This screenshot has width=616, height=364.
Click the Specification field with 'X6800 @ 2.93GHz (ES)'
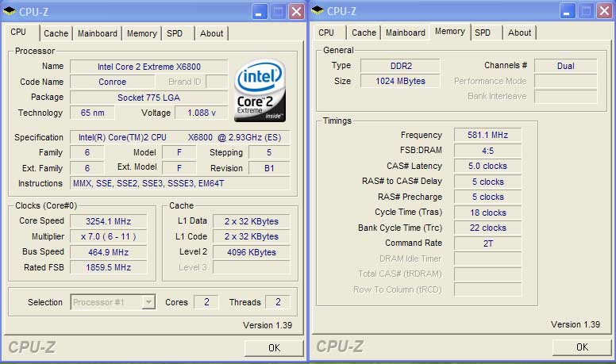point(180,137)
